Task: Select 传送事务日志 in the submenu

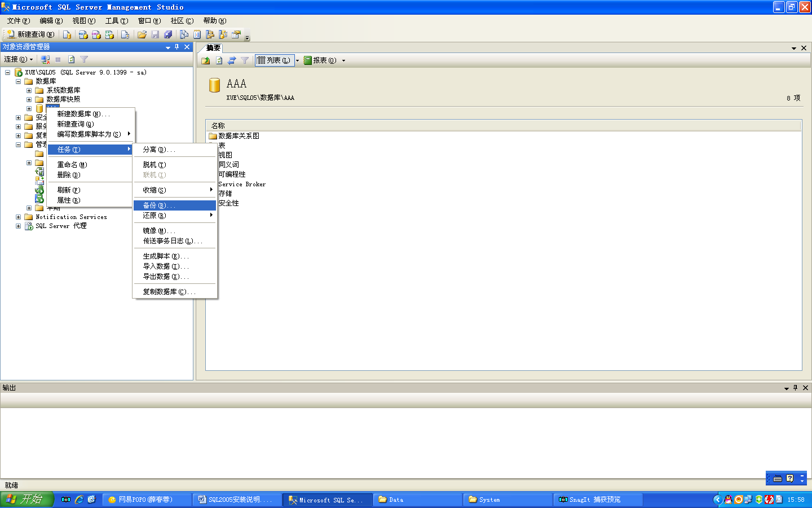Action: point(175,241)
